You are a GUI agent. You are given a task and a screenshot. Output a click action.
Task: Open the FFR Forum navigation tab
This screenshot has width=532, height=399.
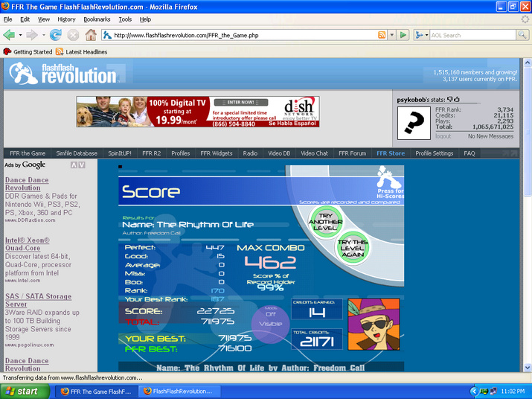coord(352,153)
